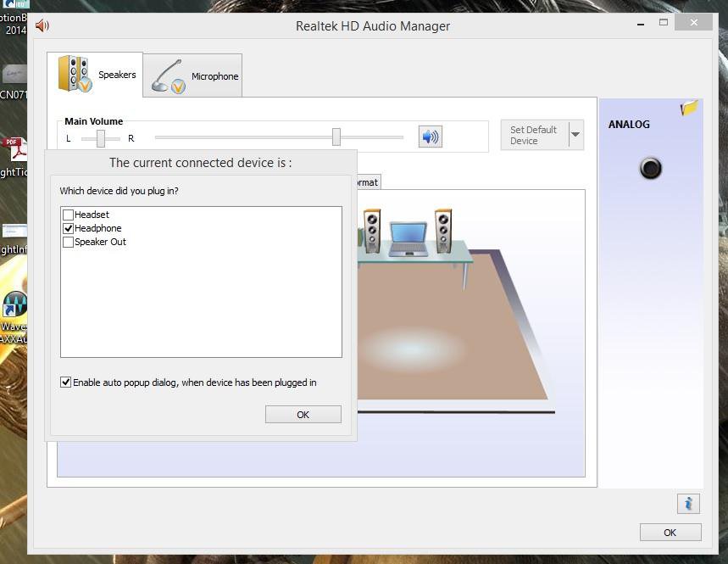
Task: Click the L/R balance slider thumb
Action: tap(101, 138)
